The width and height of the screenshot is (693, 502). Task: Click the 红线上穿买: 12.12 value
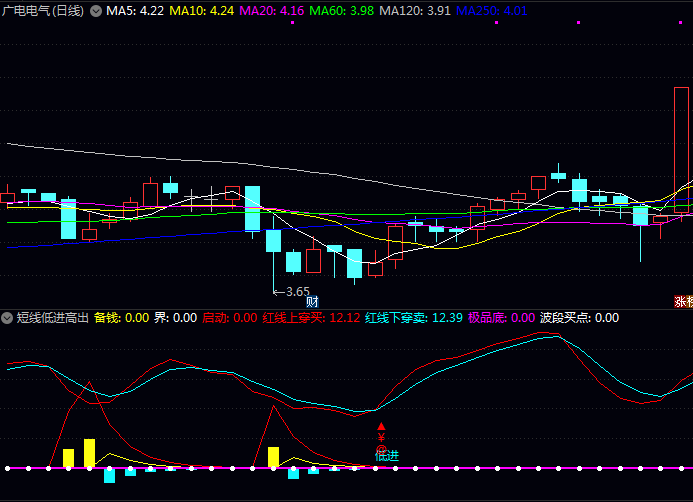click(311, 318)
